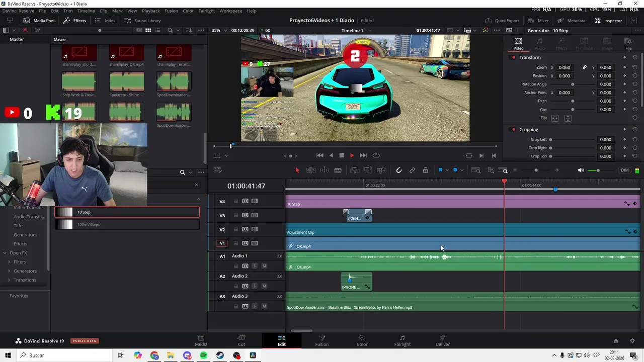
Task: Mute track Audio 1 with M button
Action: pyautogui.click(x=264, y=266)
